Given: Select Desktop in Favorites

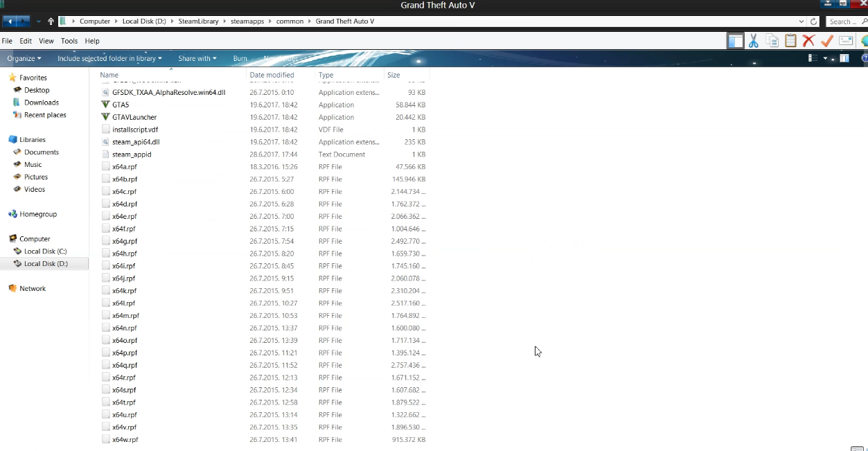Looking at the screenshot, I should (x=37, y=90).
